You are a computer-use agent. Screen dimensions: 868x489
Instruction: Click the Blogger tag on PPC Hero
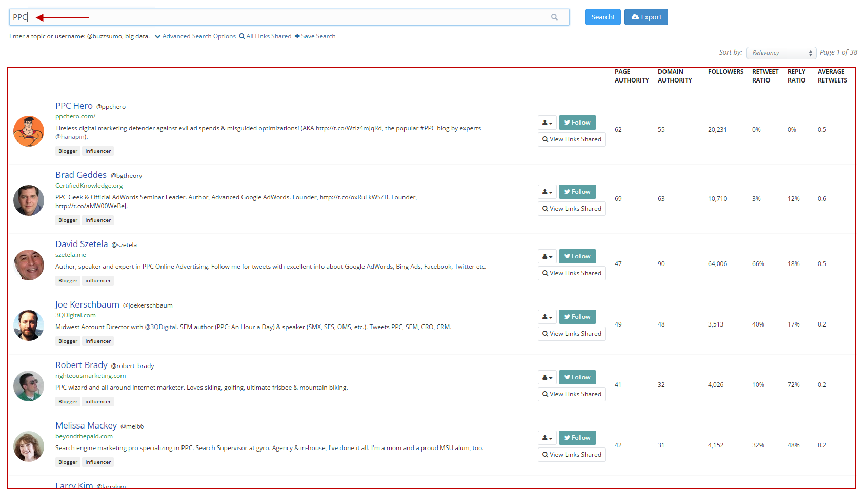(68, 151)
